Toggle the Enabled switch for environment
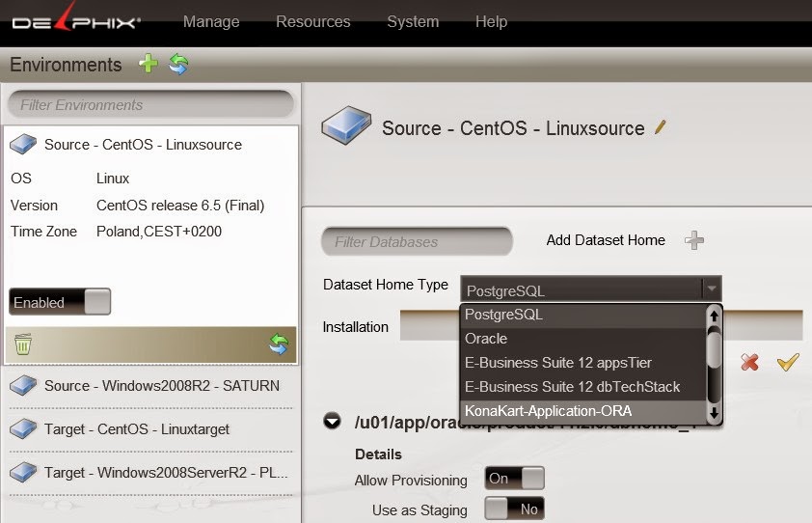This screenshot has height=523, width=812. [60, 302]
